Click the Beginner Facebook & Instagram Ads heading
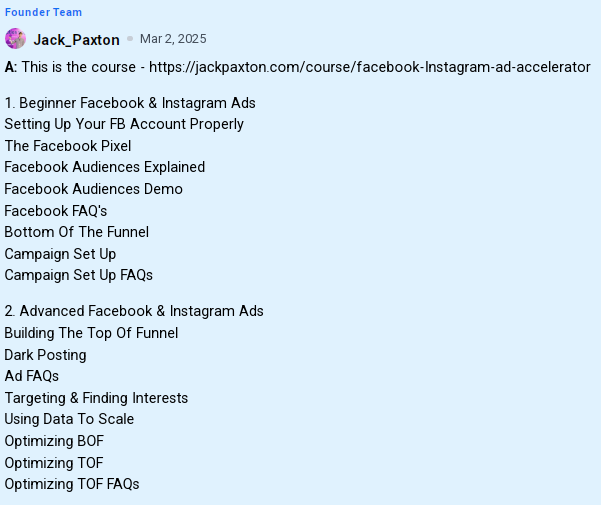This screenshot has width=601, height=505. 130,103
